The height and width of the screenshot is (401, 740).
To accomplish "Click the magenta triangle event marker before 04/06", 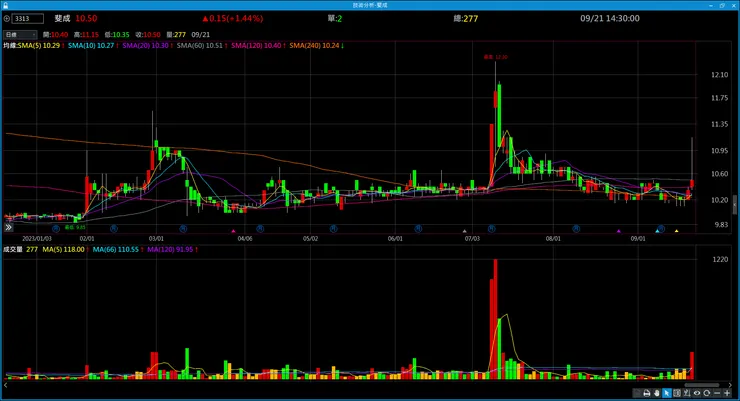I will 233,231.
